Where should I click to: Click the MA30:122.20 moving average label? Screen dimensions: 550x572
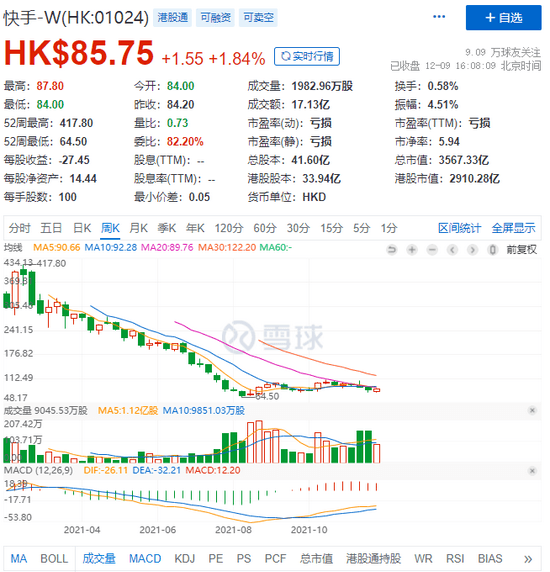(x=227, y=247)
